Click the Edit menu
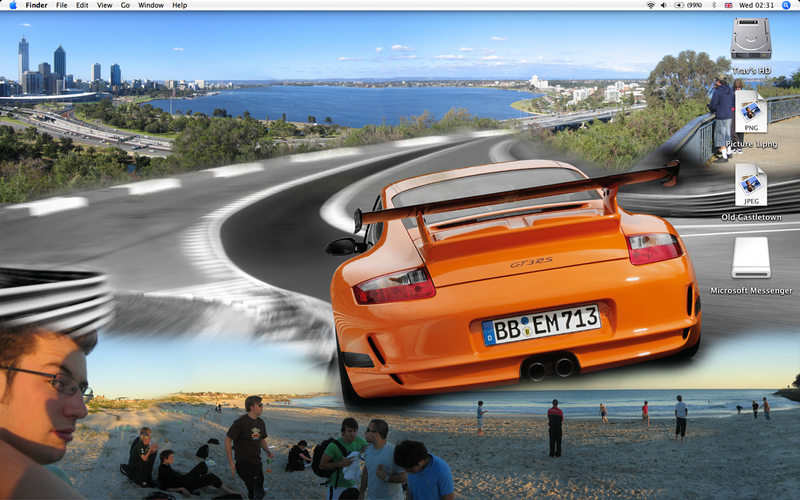The height and width of the screenshot is (500, 800). (x=82, y=5)
